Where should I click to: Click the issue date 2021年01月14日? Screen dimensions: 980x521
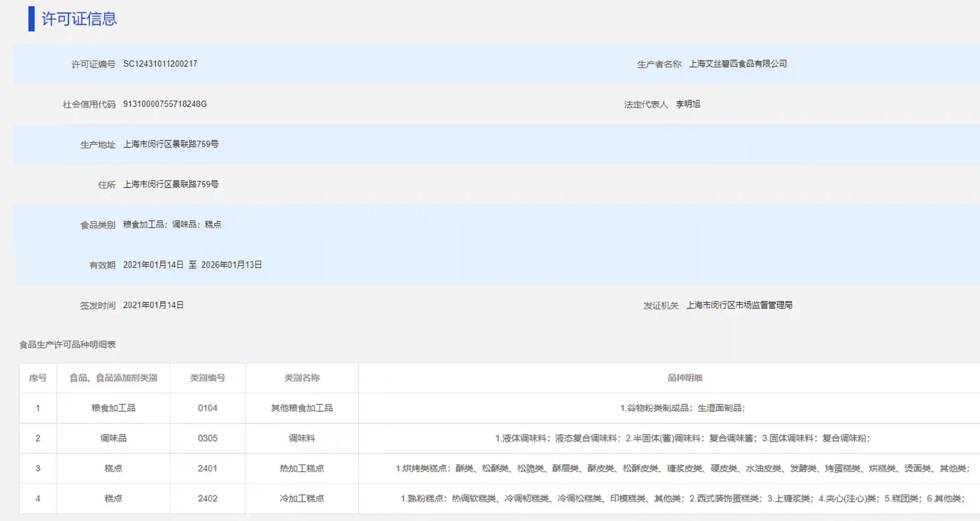(x=153, y=305)
